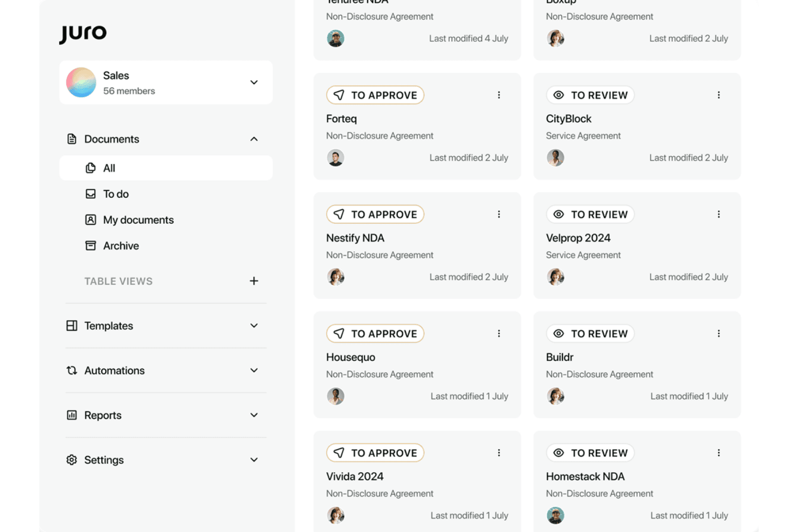Click the Juro logo
The height and width of the screenshot is (532, 798).
(x=83, y=33)
